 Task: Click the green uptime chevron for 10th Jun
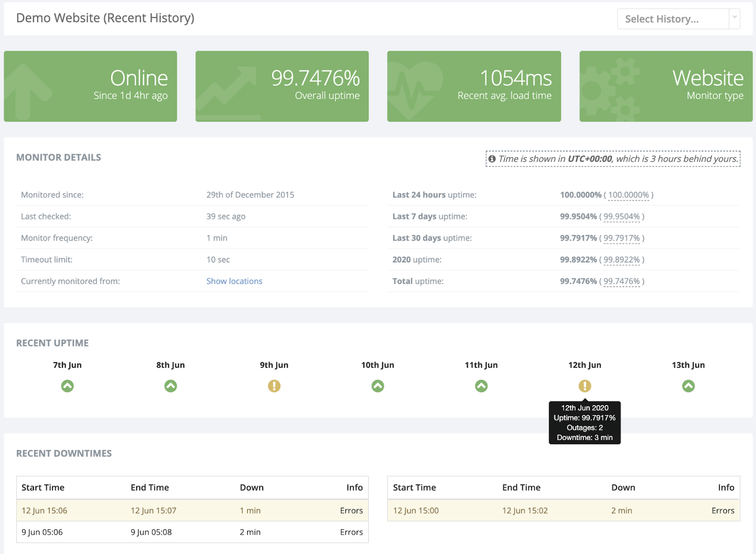378,386
